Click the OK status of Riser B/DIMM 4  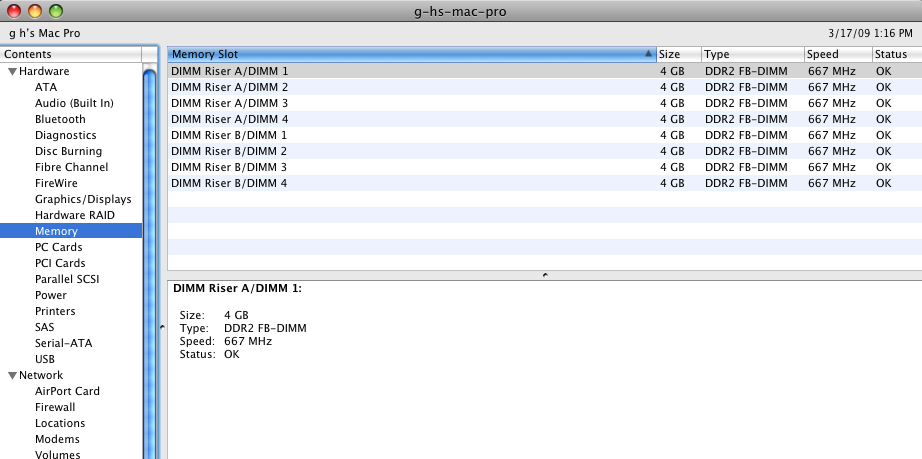(883, 183)
